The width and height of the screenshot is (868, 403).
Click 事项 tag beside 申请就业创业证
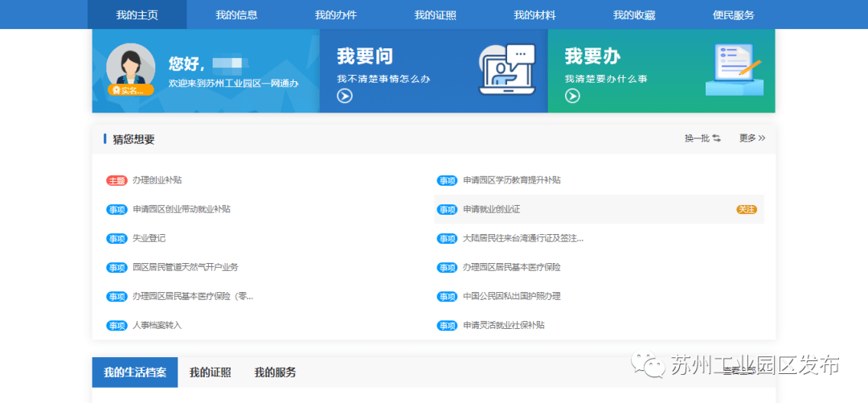(447, 209)
